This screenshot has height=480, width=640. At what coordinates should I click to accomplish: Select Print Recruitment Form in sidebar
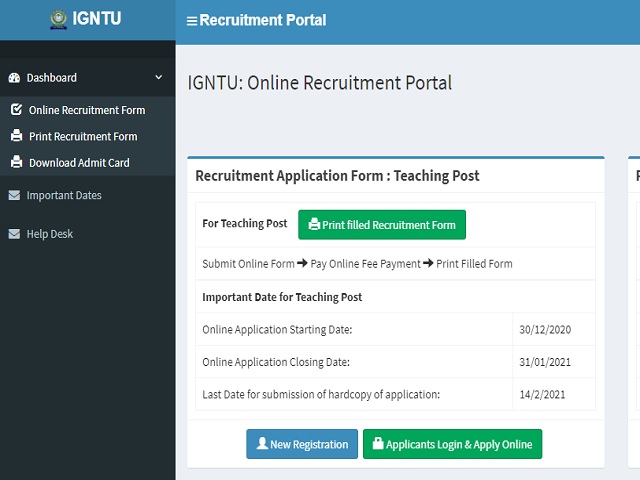click(87, 136)
